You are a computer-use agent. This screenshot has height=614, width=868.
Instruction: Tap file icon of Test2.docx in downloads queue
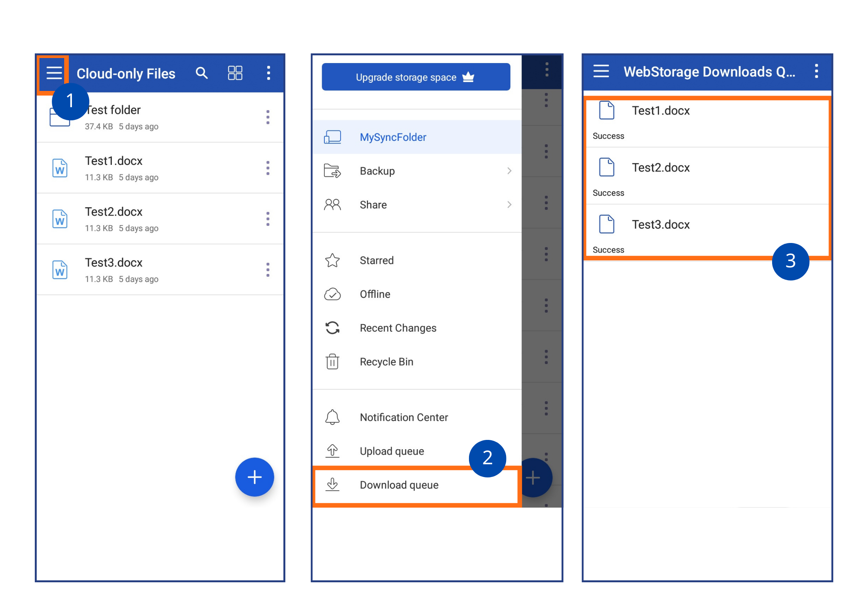click(x=607, y=167)
